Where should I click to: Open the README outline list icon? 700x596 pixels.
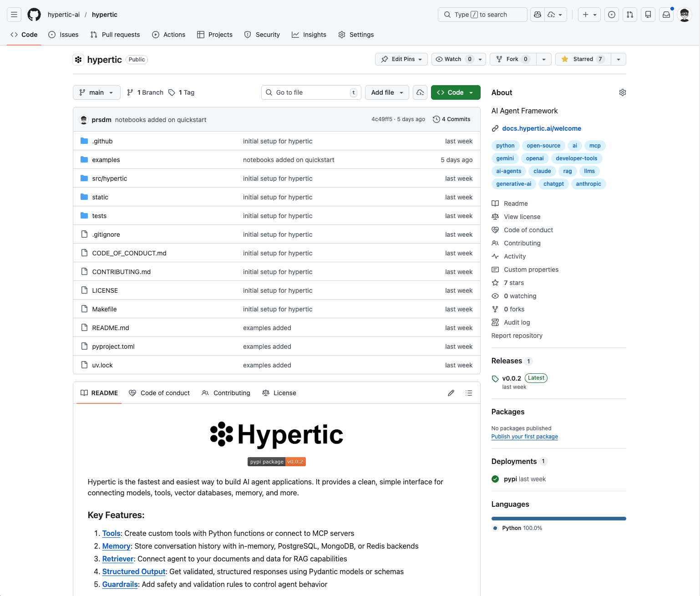(x=469, y=392)
